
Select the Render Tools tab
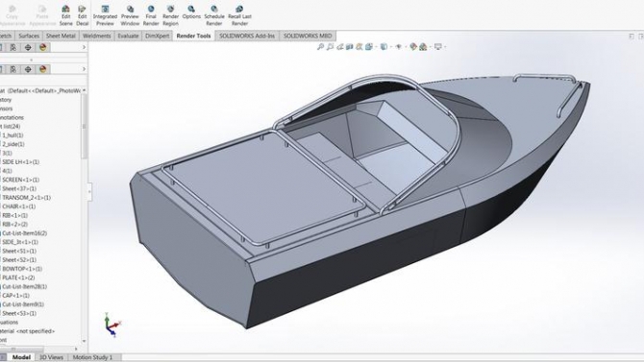click(x=193, y=36)
